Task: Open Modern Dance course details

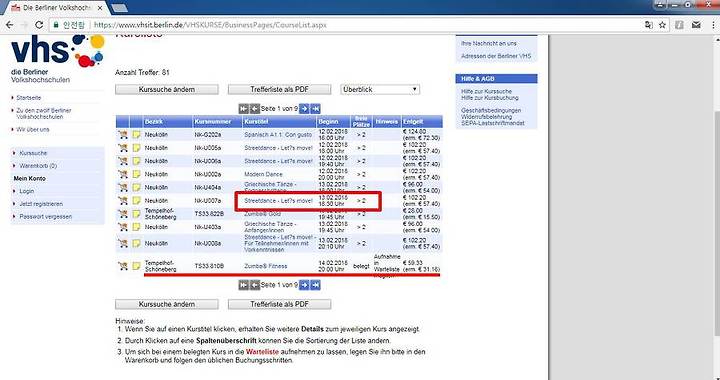Action: coord(263,174)
